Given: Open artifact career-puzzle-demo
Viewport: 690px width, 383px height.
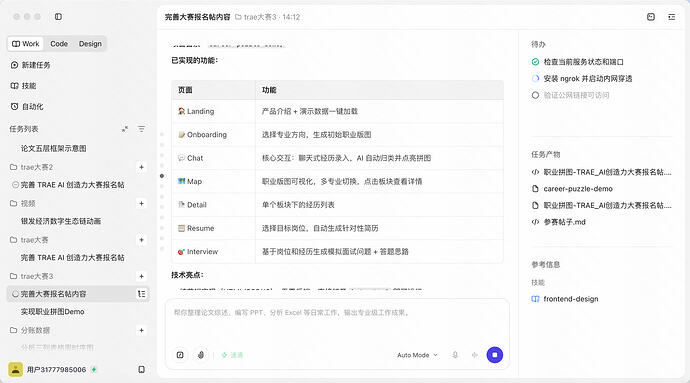Looking at the screenshot, I should pos(573,188).
